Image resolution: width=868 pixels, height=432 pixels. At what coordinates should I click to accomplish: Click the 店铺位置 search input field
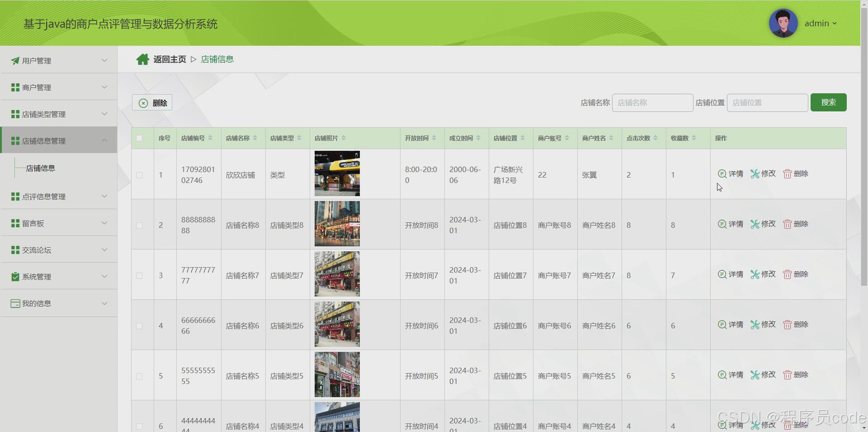[x=767, y=103]
